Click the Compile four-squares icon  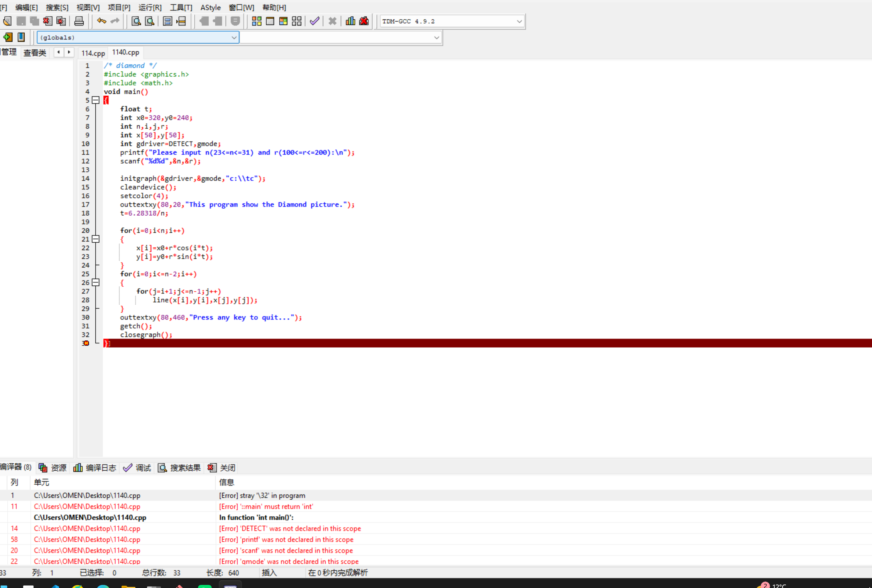[x=257, y=21]
